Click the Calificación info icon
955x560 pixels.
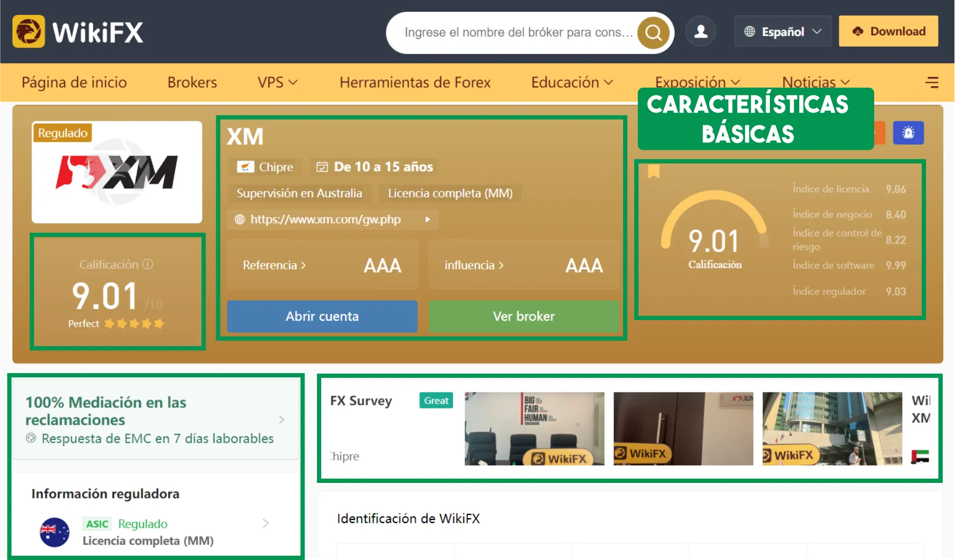[x=148, y=264]
